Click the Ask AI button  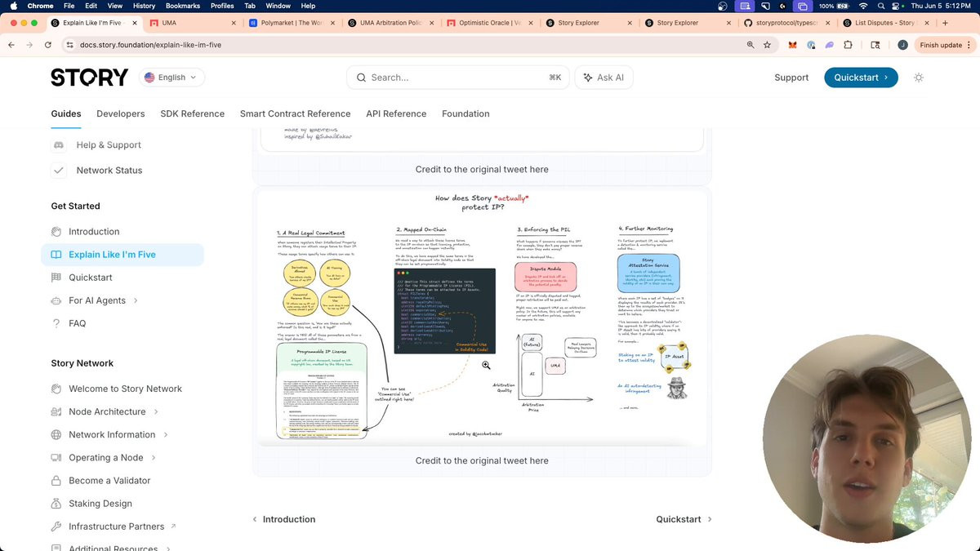[604, 78]
